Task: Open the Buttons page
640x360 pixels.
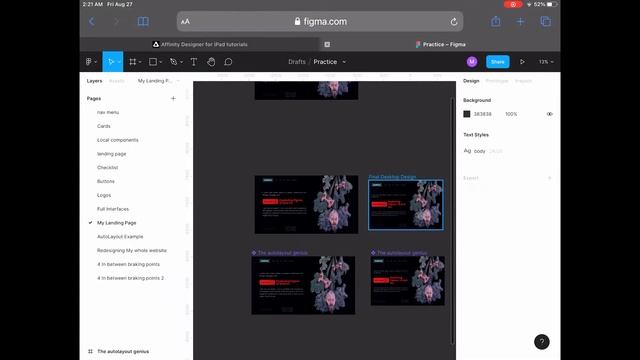Action: pos(106,181)
